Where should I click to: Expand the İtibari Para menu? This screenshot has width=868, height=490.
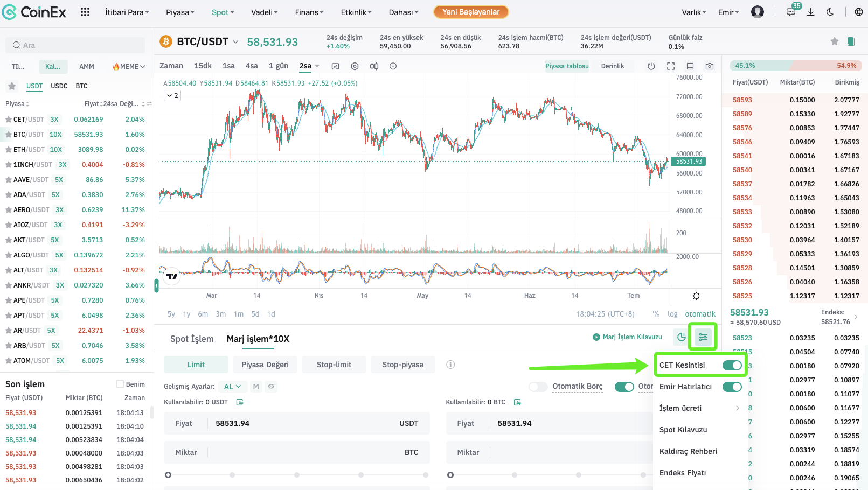click(127, 12)
